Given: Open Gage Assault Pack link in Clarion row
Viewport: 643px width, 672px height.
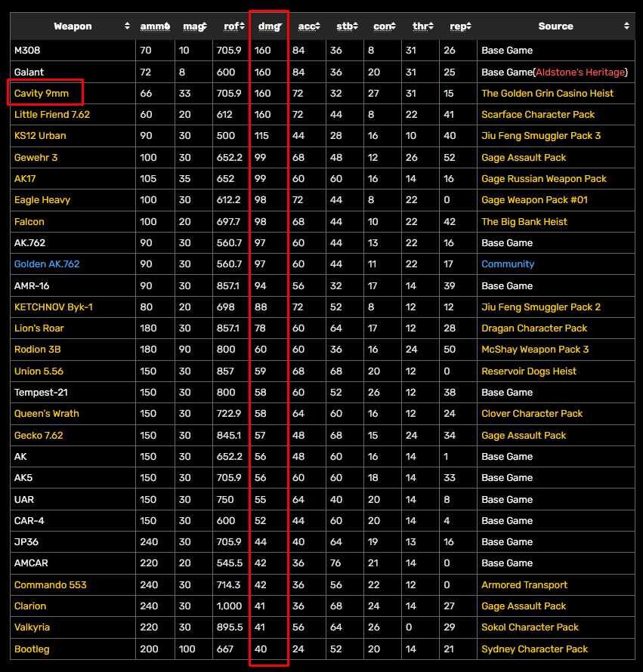Looking at the screenshot, I should (524, 606).
